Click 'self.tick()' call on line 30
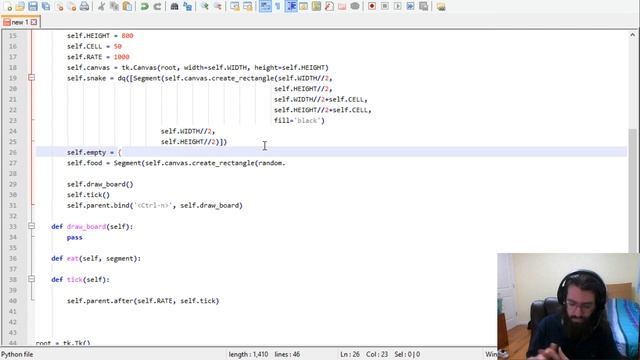 click(x=88, y=195)
